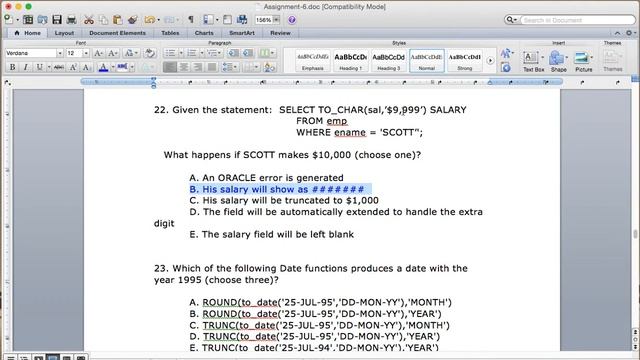The image size is (640, 360).
Task: Open the zoom 156% dropdown
Action: [276, 20]
